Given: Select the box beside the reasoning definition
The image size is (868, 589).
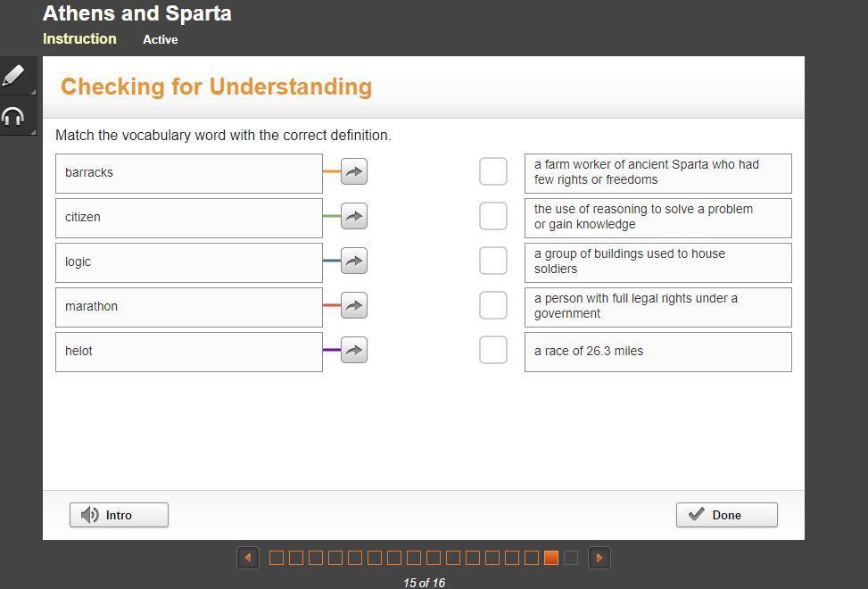Looking at the screenshot, I should coord(493,216).
